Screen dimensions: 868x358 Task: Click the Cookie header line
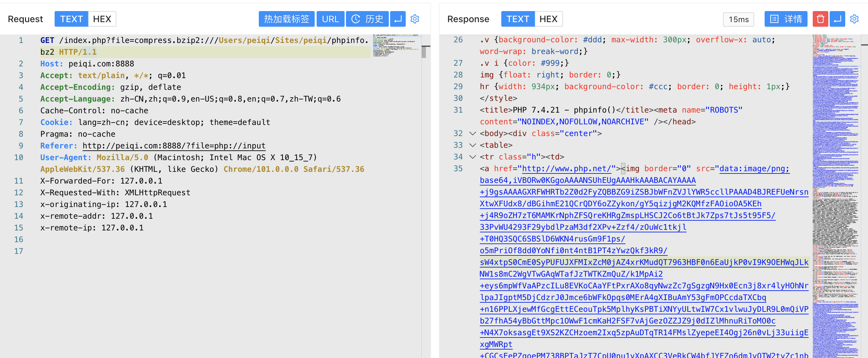click(155, 122)
